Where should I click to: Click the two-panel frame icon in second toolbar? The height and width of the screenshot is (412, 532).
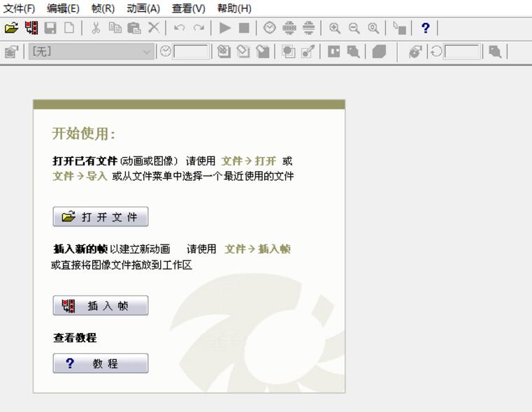[x=334, y=52]
